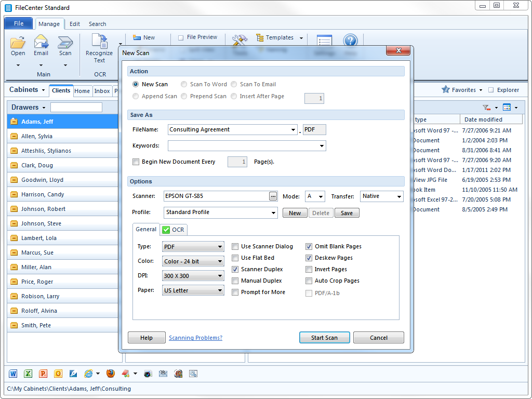
Task: Open Firefox from the bottom toolbar
Action: pyautogui.click(x=110, y=373)
